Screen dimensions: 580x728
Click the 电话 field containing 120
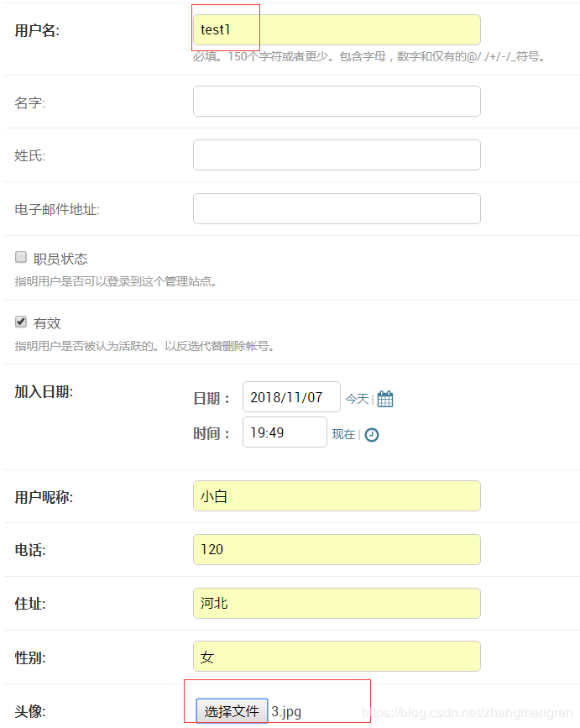(x=336, y=549)
